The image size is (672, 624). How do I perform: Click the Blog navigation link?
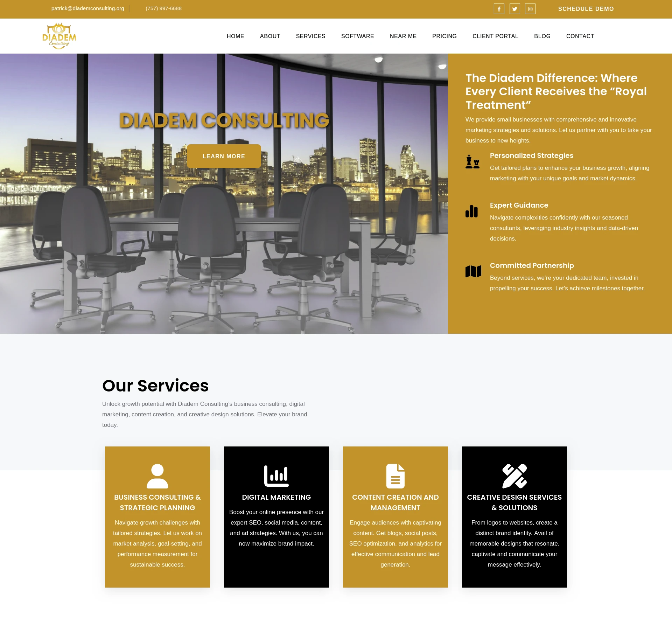(542, 36)
